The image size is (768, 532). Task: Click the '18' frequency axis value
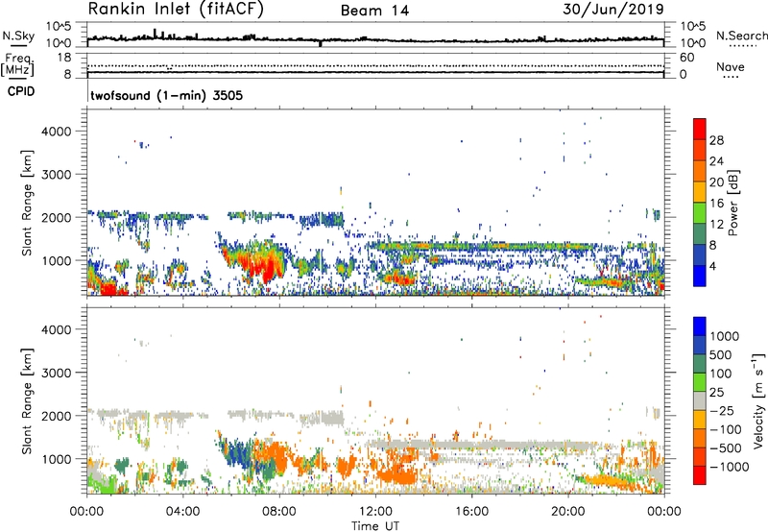[64, 58]
